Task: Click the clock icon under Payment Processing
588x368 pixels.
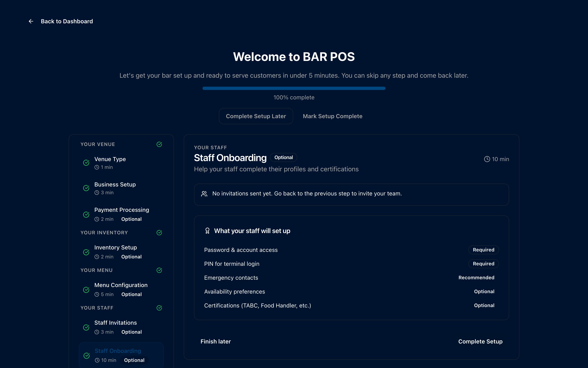Action: tap(97, 219)
